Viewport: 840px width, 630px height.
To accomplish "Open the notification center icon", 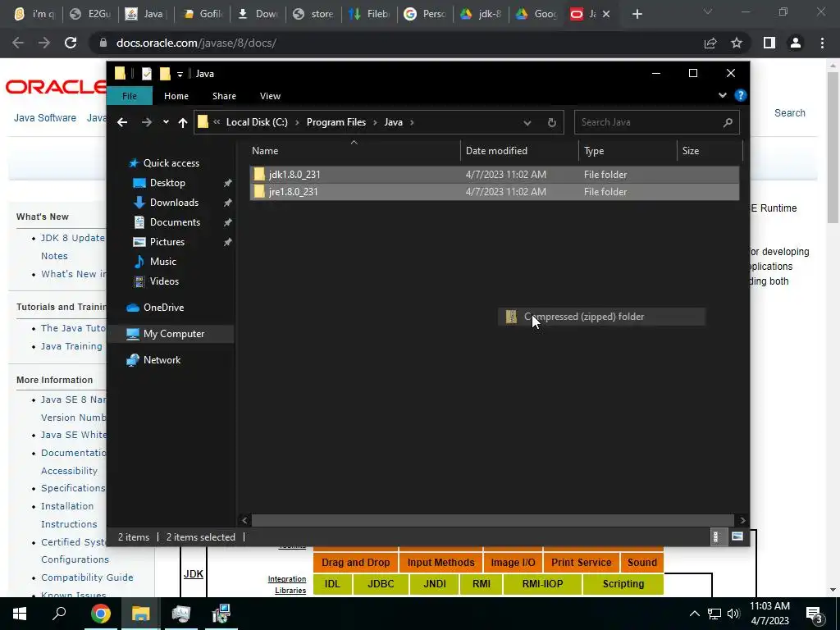I will coord(814,614).
